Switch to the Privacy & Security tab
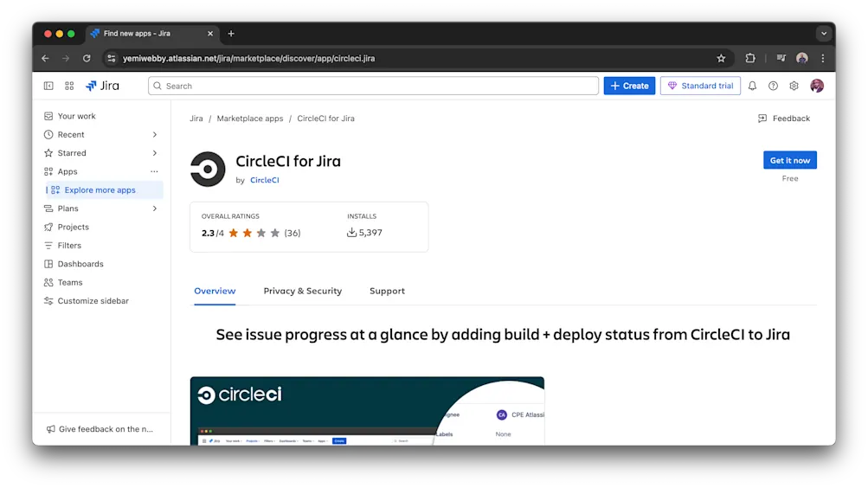The image size is (868, 488). (x=303, y=291)
